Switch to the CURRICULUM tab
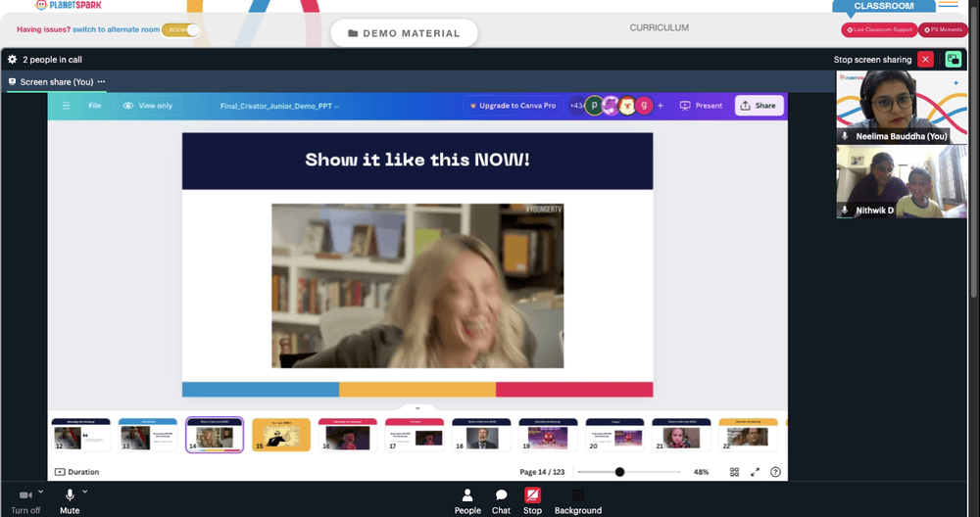 659,27
